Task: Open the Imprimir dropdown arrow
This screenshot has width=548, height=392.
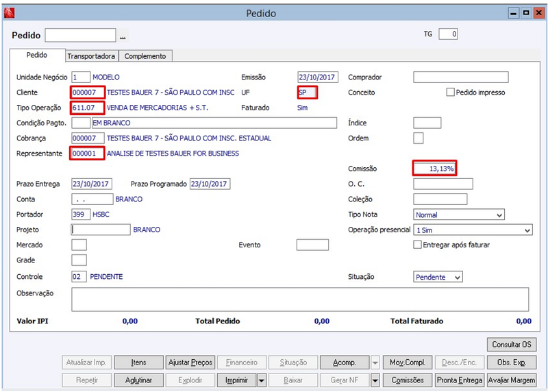Action: (x=262, y=380)
